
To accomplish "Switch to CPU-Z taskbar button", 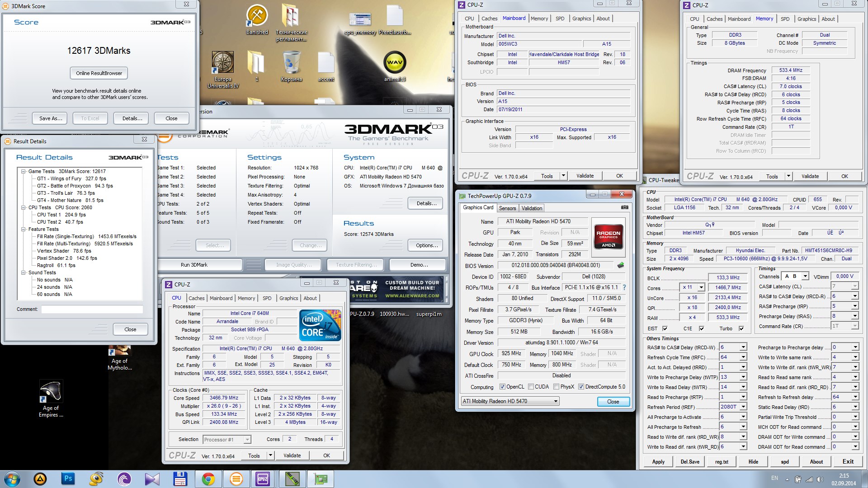I will pyautogui.click(x=263, y=479).
